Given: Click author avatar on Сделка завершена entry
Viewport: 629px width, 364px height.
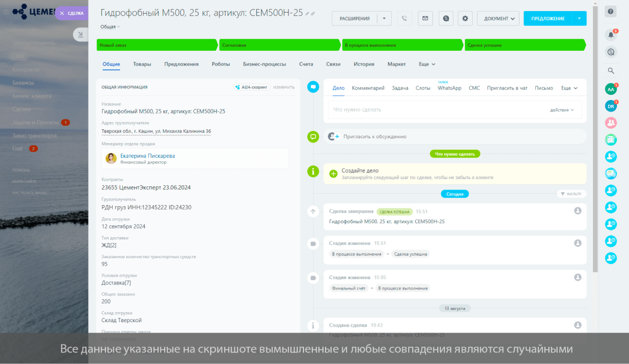Looking at the screenshot, I should point(578,211).
